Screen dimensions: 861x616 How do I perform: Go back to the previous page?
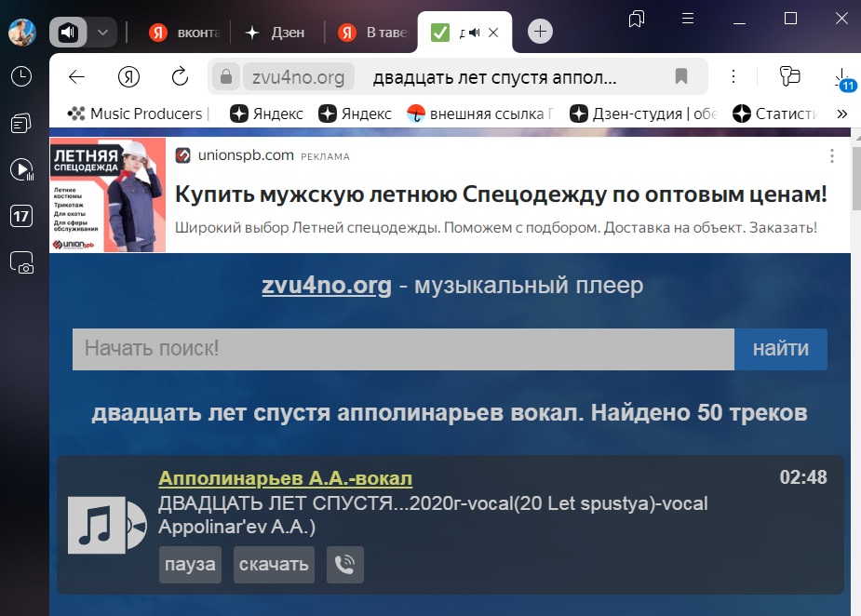pos(76,76)
